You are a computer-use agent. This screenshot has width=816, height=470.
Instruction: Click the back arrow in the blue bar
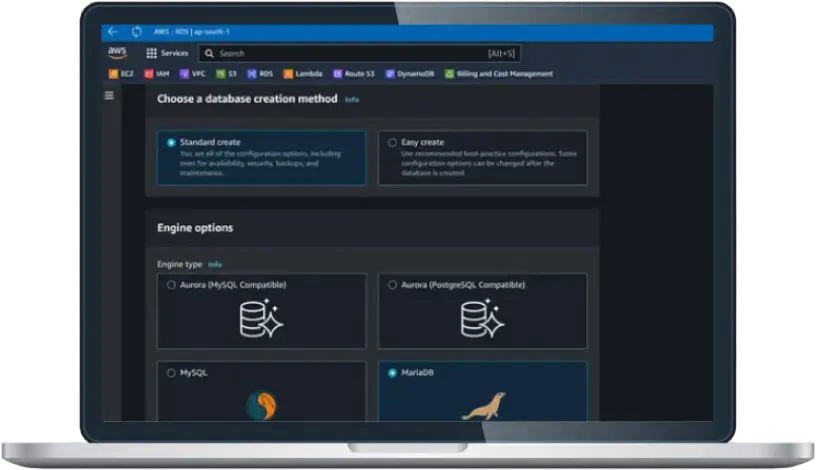click(112, 32)
